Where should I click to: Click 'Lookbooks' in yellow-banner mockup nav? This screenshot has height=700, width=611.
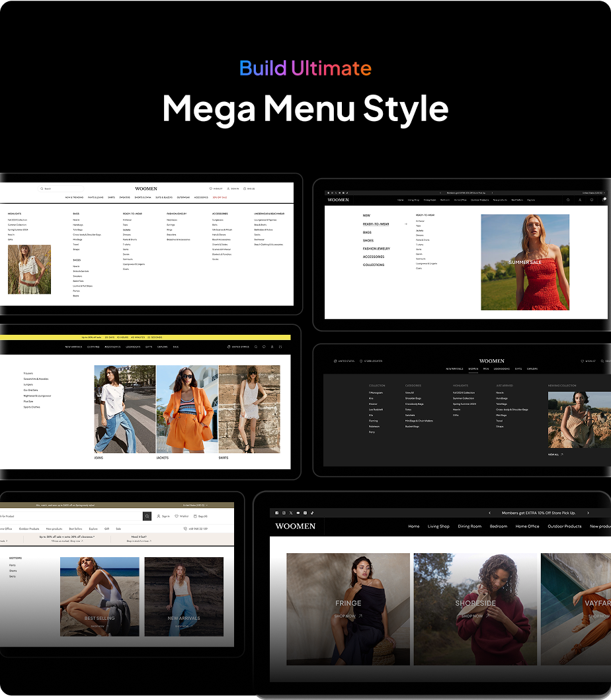click(133, 347)
